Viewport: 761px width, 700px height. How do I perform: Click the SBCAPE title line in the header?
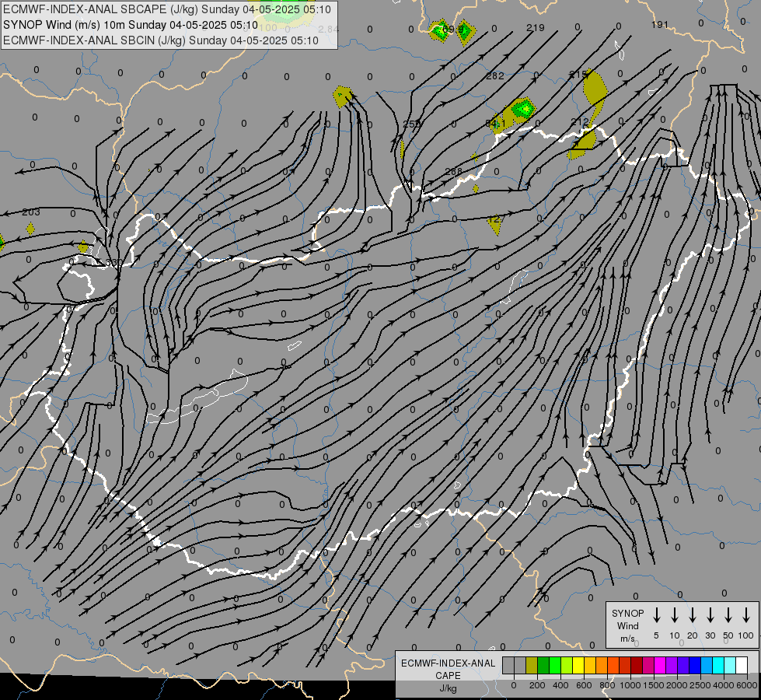point(167,9)
